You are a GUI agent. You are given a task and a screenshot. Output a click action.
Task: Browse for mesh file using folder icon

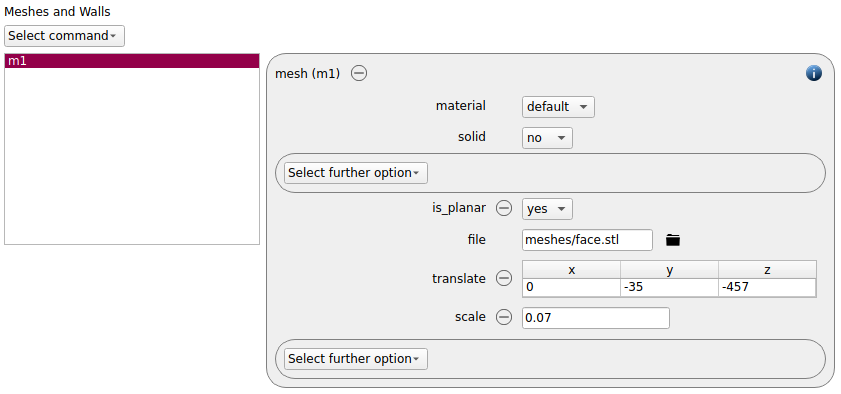point(673,240)
